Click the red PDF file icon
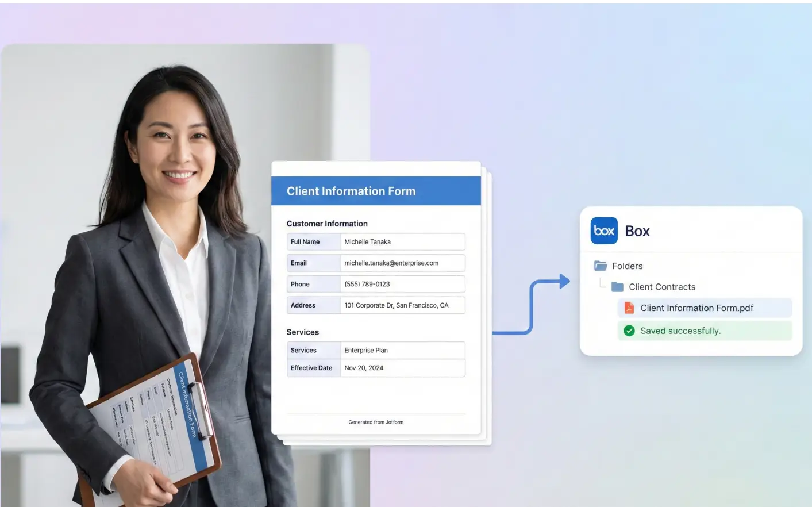 coord(629,308)
